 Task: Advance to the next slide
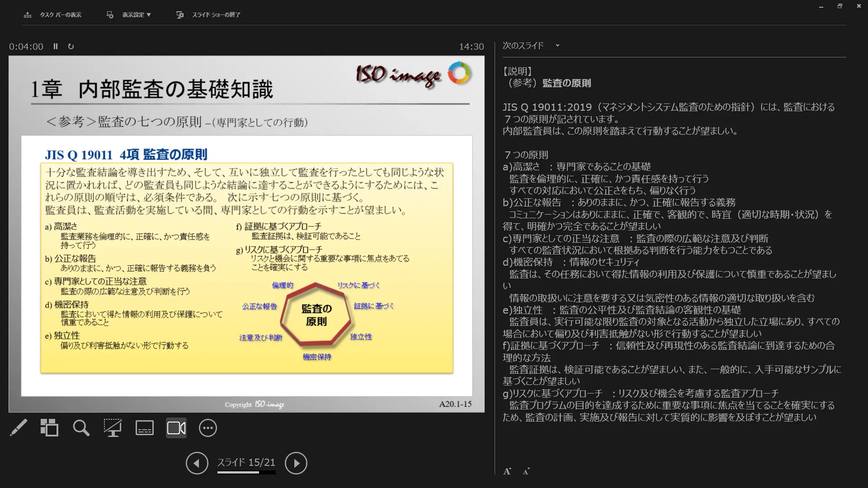tap(296, 463)
